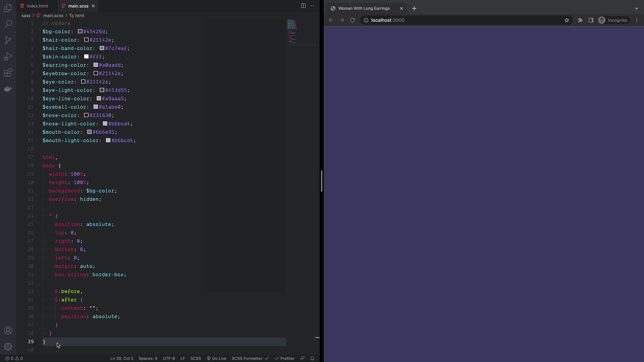Open the editor more actions menu
Viewport: 644px width, 362px height.
click(313, 6)
